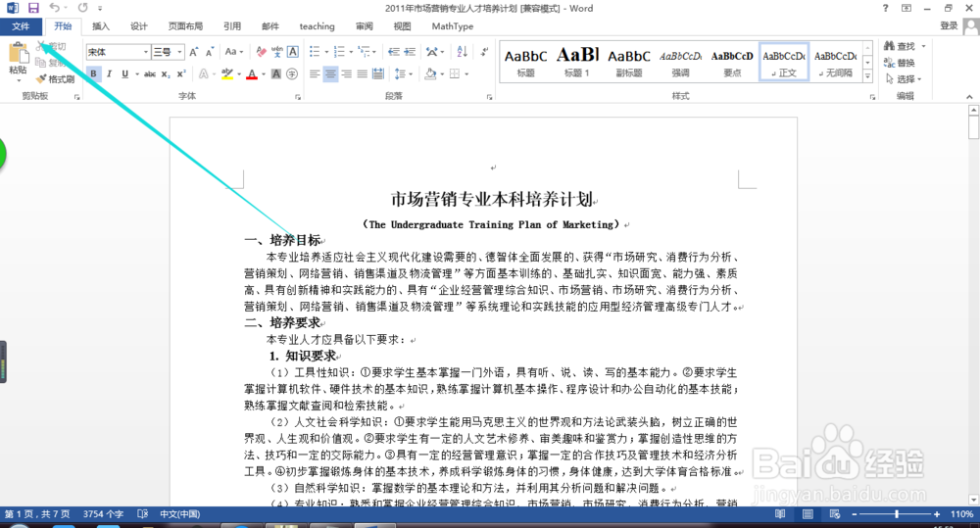Screen dimensions: 980x528
Task: Apply subscript formatting
Action: 165,73
